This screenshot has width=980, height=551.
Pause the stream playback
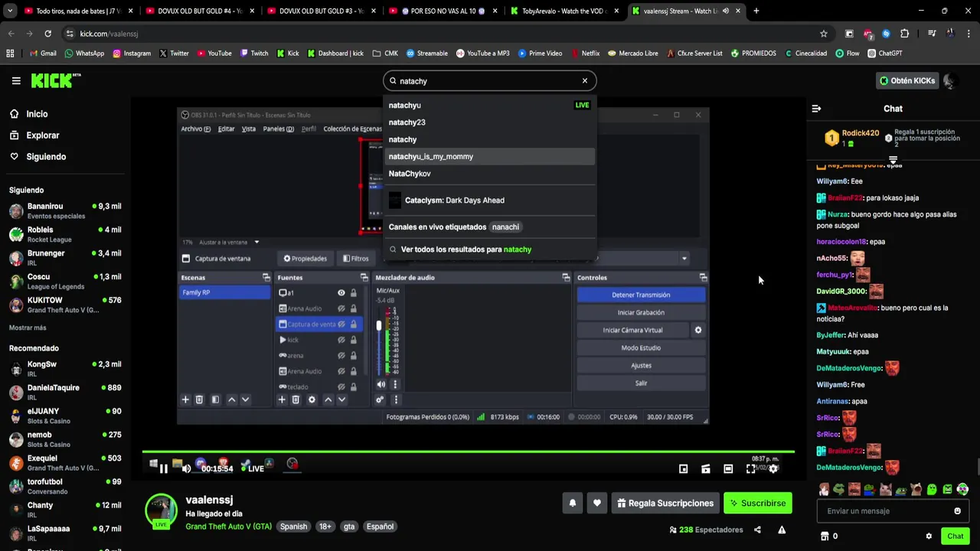(x=164, y=468)
